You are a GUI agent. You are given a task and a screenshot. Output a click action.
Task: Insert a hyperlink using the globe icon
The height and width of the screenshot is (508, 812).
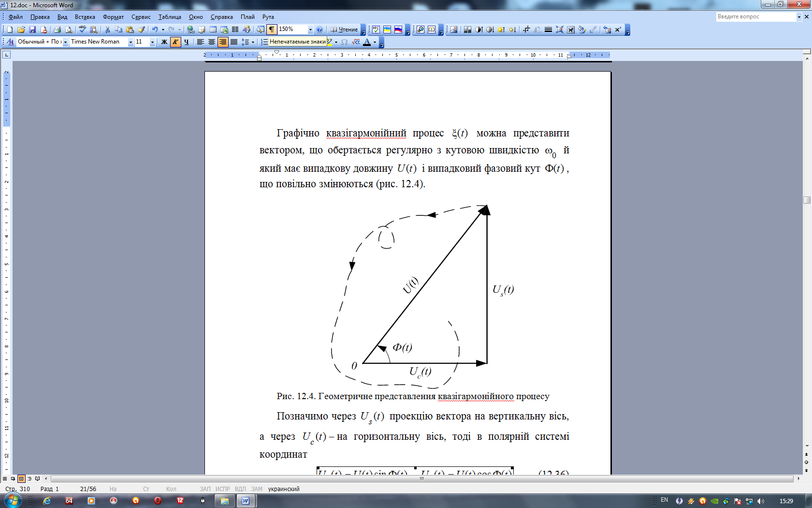(x=190, y=30)
